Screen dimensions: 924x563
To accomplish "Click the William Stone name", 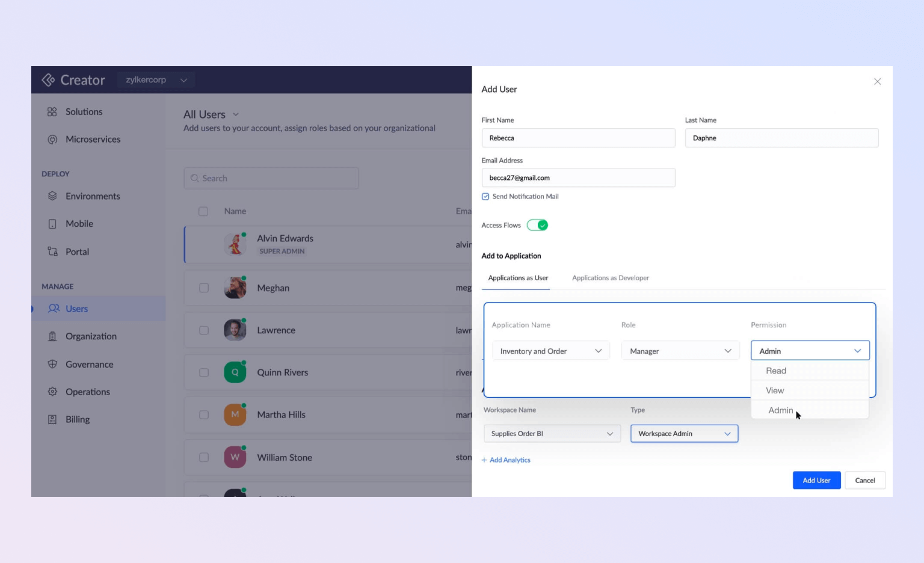I will tap(285, 457).
